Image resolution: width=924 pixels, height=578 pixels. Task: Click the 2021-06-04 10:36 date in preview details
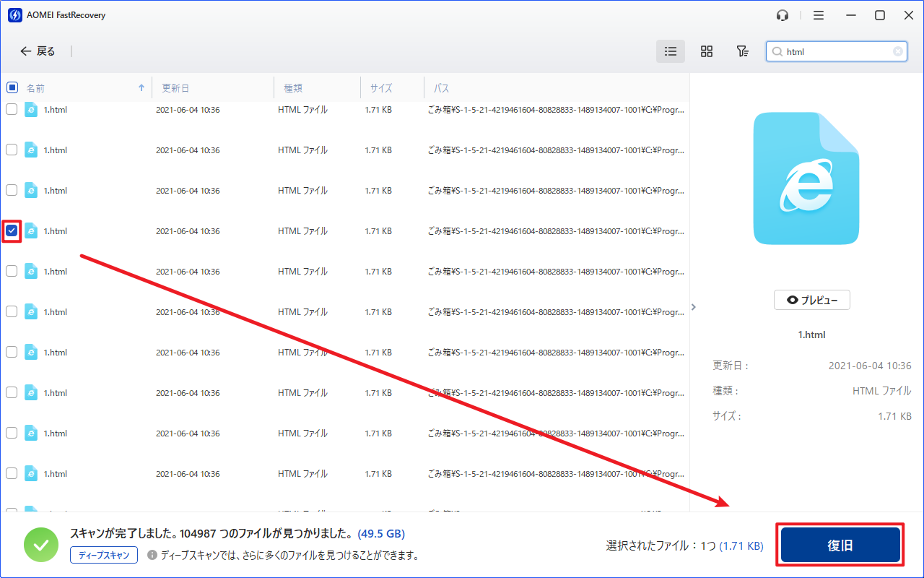pyautogui.click(x=870, y=366)
